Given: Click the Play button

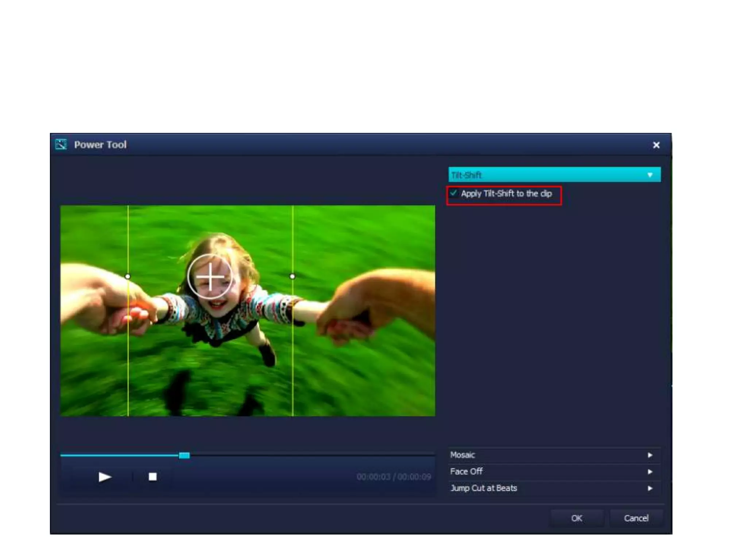Looking at the screenshot, I should click(104, 477).
